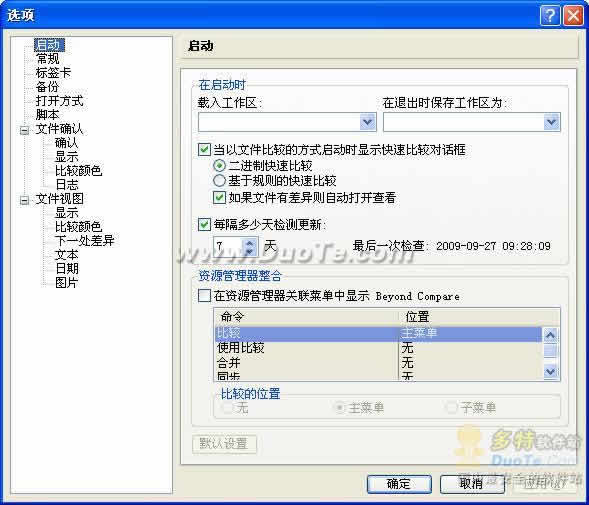Select 基于规则的快速比较 radio button
Viewport: 589px width, 505px height.
(219, 181)
